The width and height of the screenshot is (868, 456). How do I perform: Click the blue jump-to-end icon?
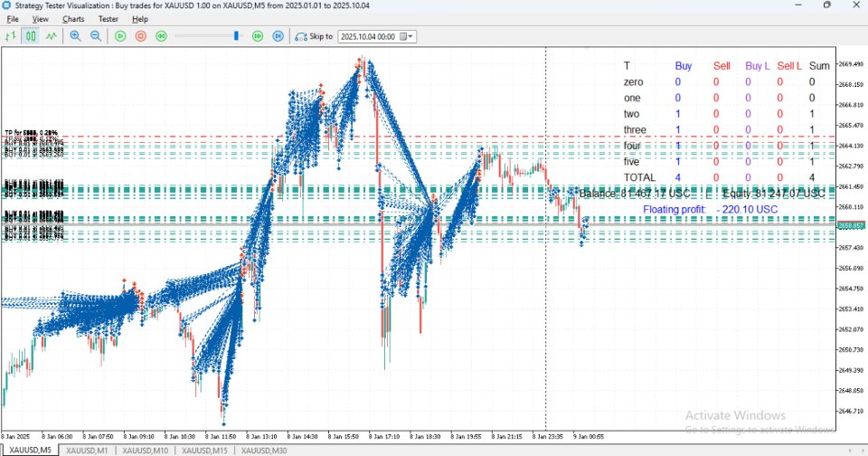coord(278,36)
